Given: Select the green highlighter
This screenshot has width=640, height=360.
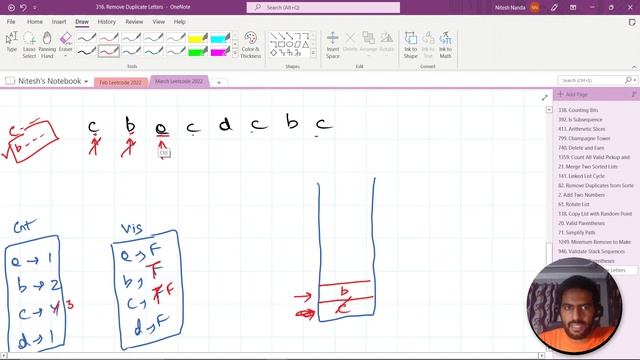Looking at the screenshot, I should point(198,51).
